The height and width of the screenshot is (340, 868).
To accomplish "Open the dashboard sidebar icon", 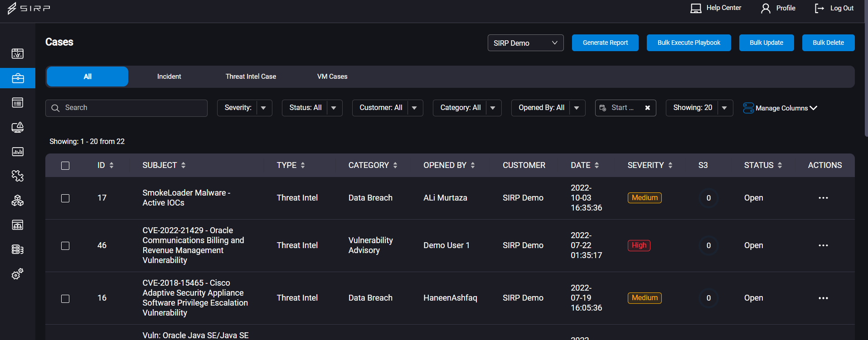I will [x=18, y=53].
